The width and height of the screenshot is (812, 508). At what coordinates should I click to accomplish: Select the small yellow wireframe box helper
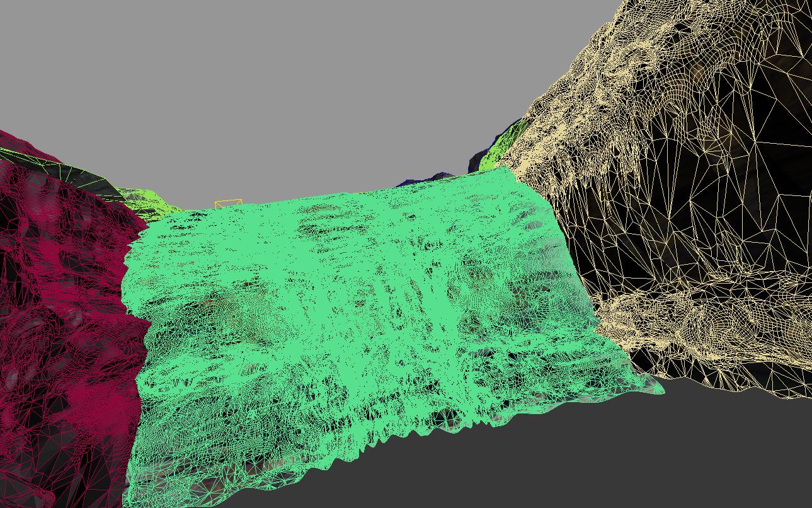[x=228, y=204]
